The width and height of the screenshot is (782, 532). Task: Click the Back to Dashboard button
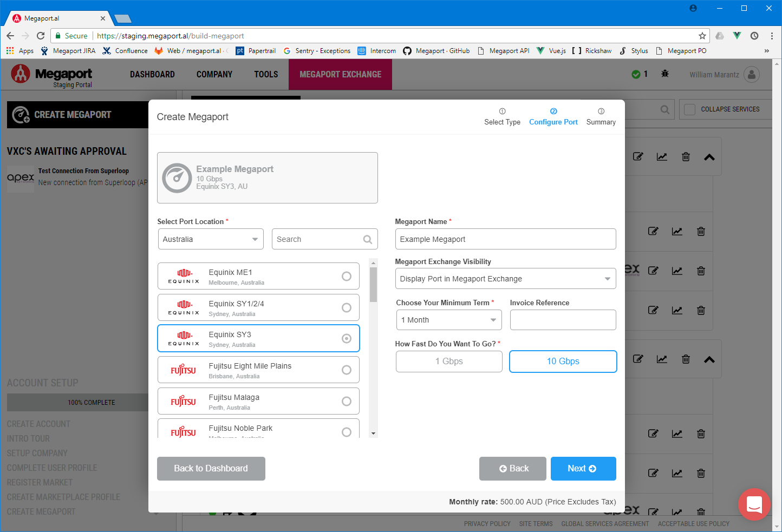coord(211,468)
